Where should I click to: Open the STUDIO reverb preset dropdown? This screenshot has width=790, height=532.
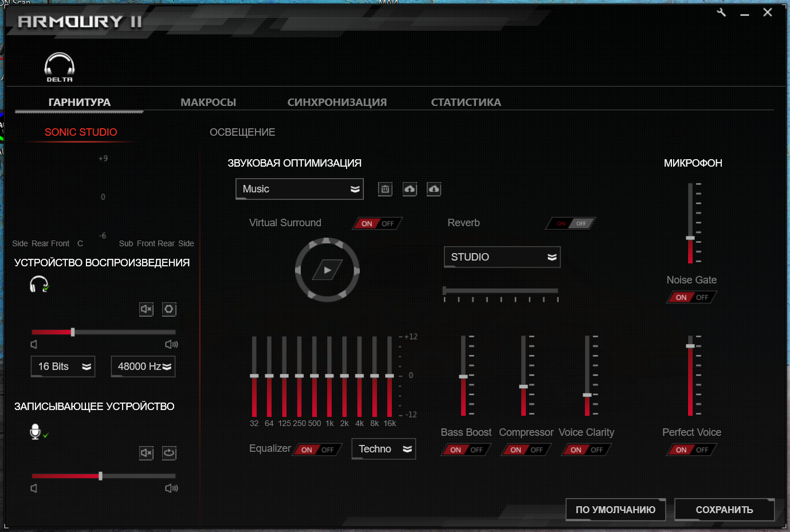click(502, 257)
